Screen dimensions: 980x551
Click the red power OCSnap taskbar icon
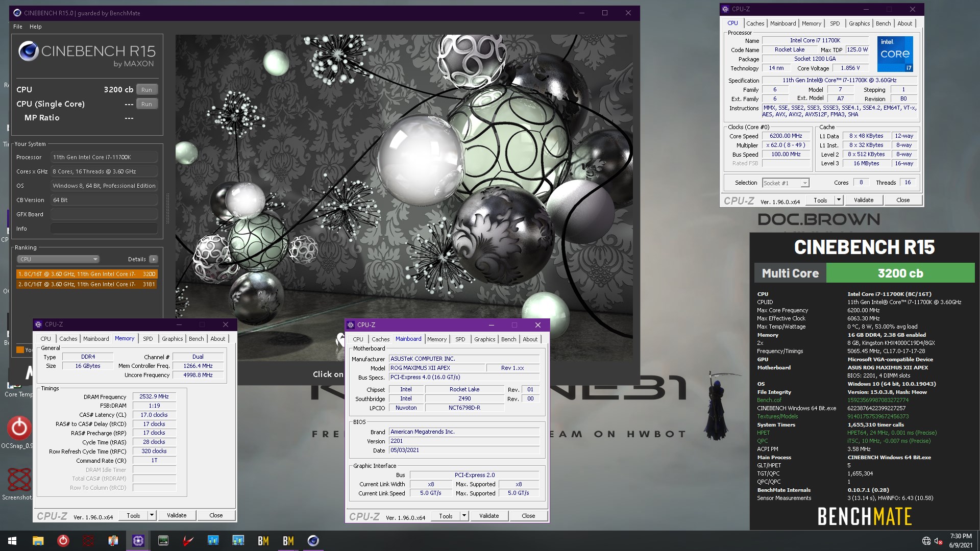pos(63,541)
